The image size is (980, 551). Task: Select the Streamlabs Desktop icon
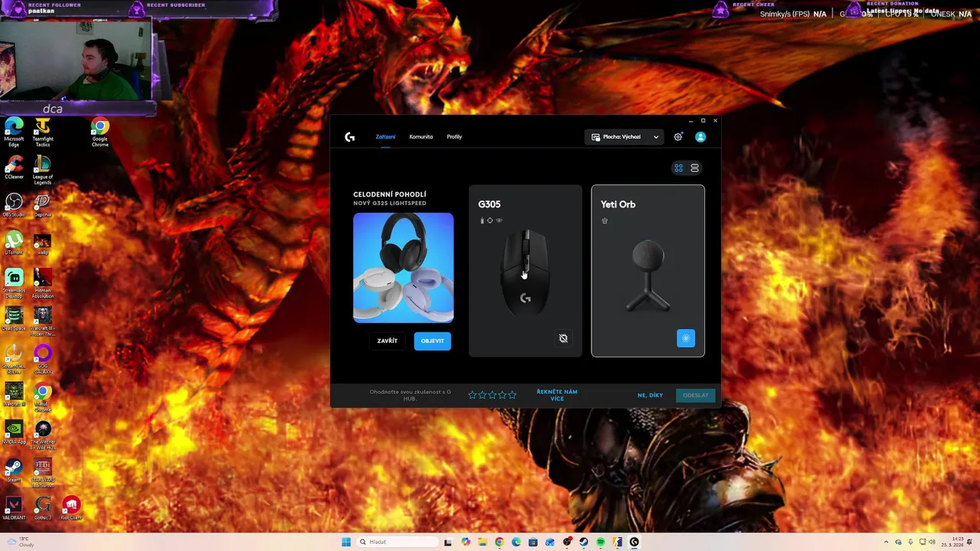[x=14, y=283]
